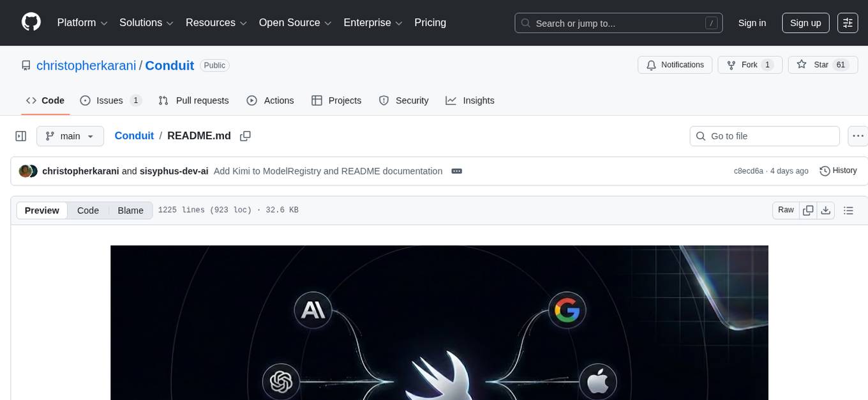Expand the Open Source menu
The height and width of the screenshot is (400, 868).
(x=295, y=23)
